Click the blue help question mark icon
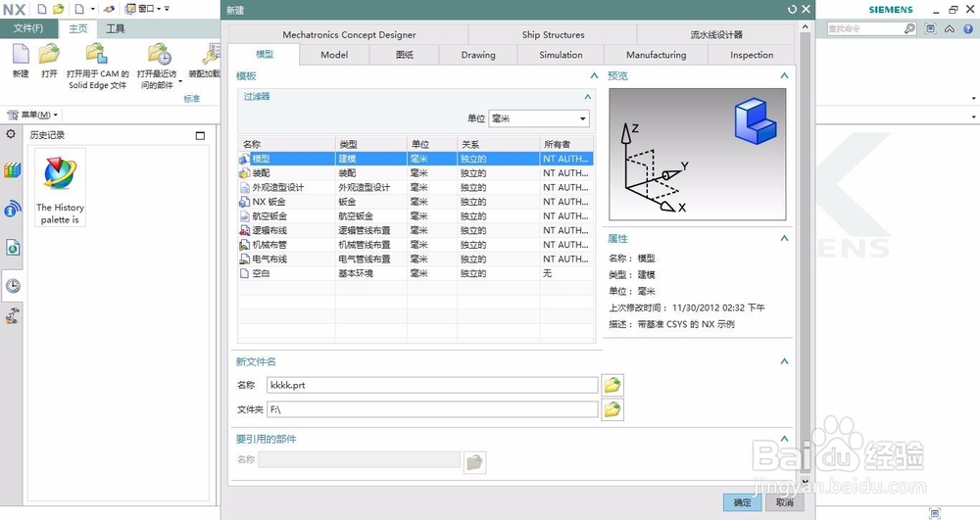Screen dimensions: 980x520 (968, 28)
